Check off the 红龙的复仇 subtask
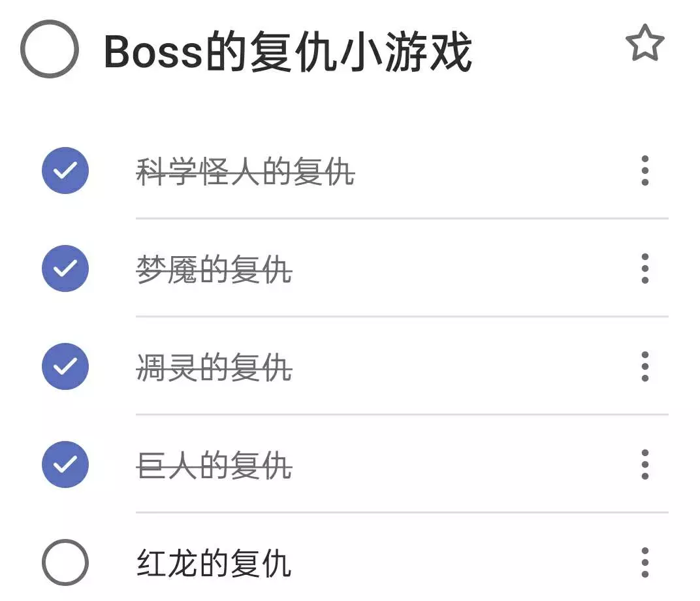This screenshot has width=700, height=601. 65,562
